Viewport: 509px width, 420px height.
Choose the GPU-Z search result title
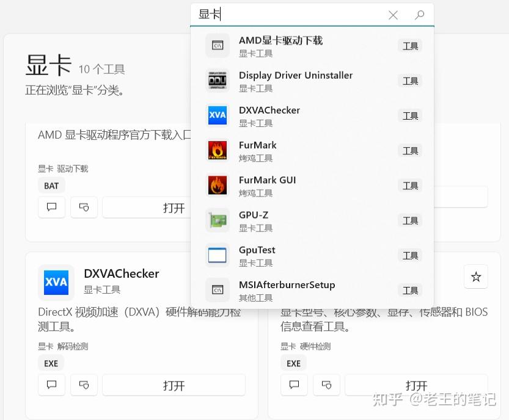click(254, 215)
